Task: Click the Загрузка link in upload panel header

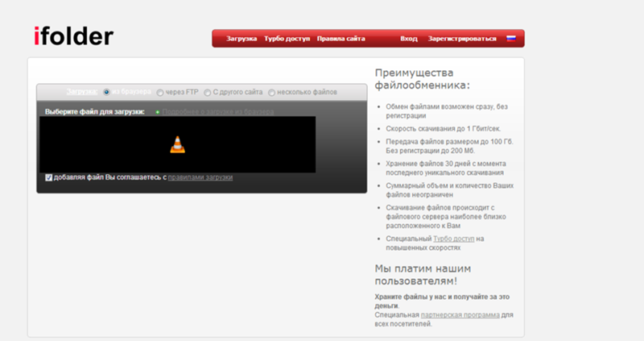Action: (82, 91)
